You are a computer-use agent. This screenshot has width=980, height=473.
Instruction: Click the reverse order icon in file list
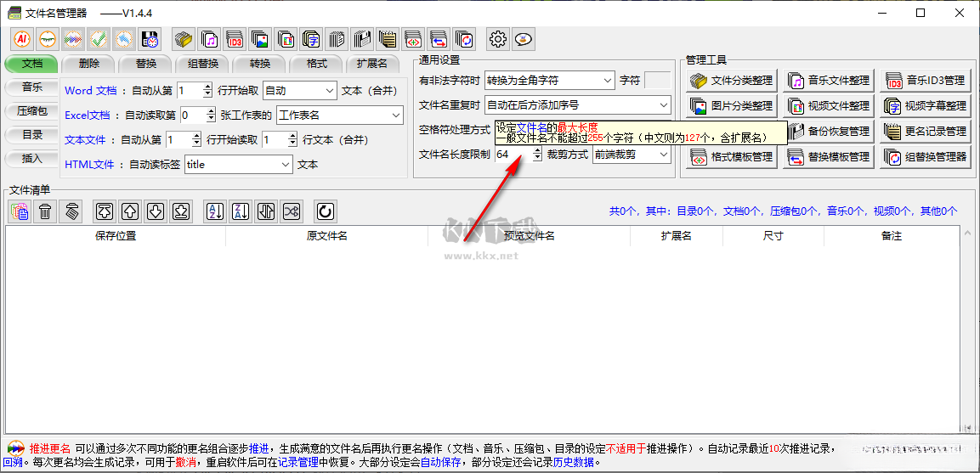point(266,211)
